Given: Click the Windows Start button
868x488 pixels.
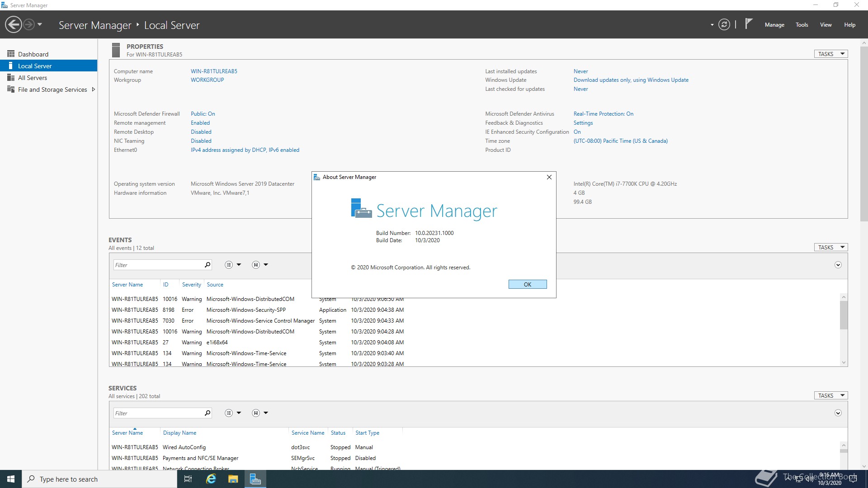Looking at the screenshot, I should [11, 479].
